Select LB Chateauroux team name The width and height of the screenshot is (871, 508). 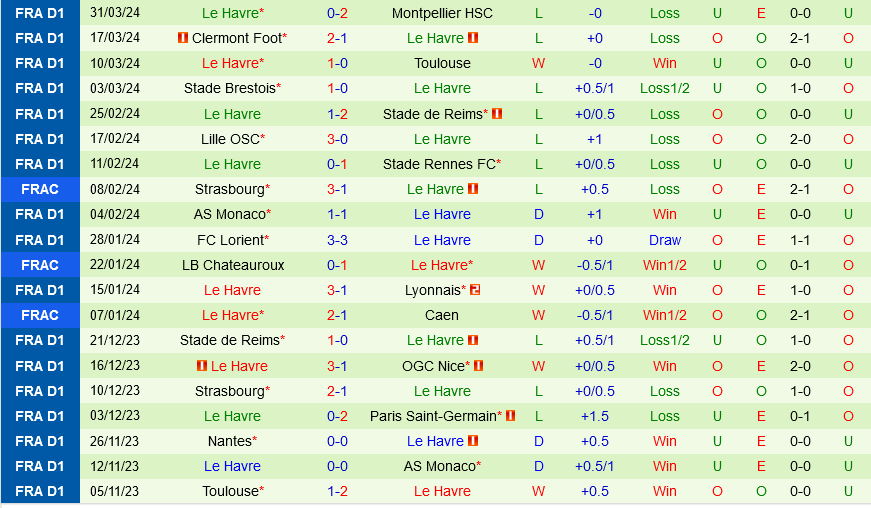click(232, 265)
